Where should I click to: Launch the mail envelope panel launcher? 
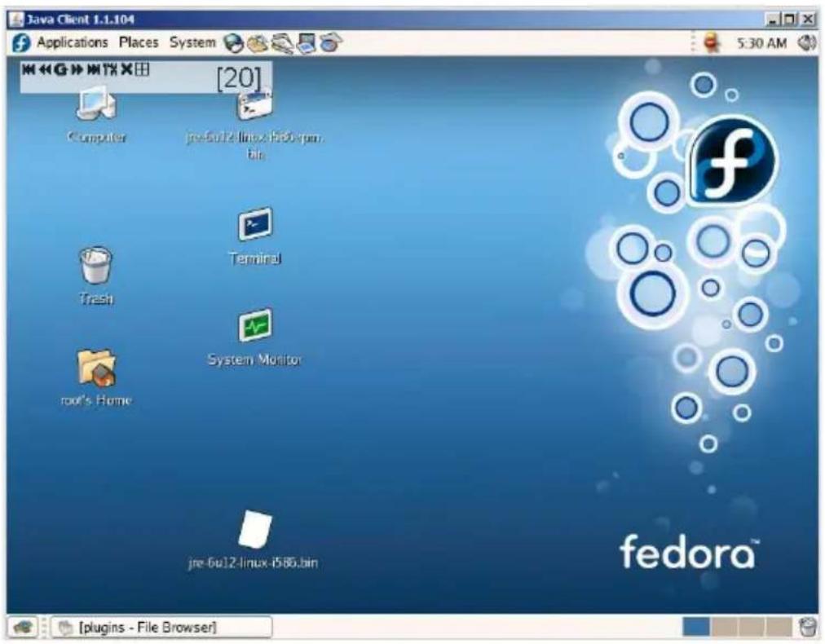click(258, 43)
